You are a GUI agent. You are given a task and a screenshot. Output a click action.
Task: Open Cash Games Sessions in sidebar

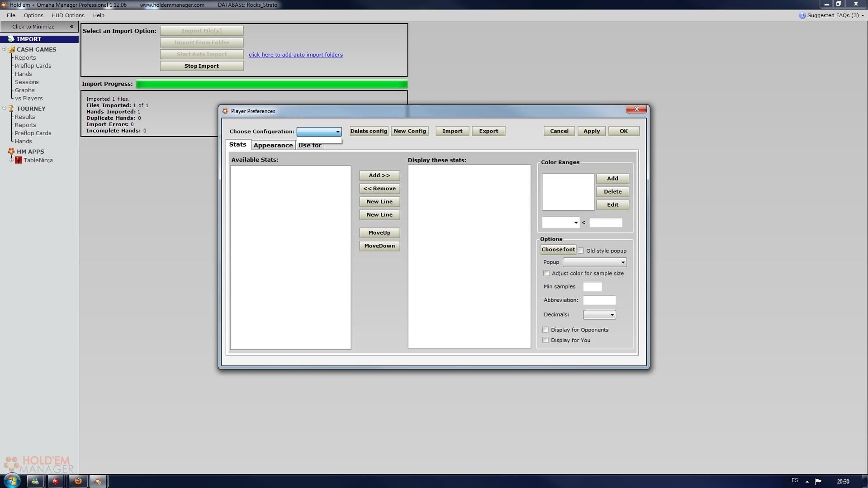(27, 82)
